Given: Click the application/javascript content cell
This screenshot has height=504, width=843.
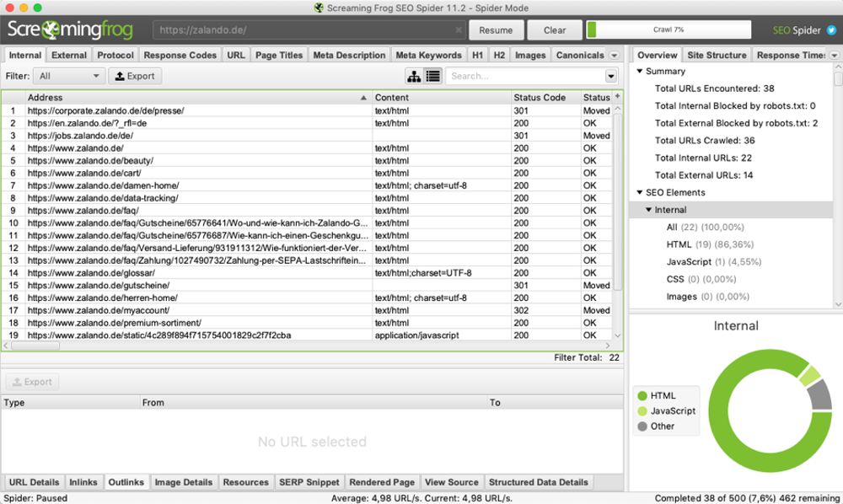Looking at the screenshot, I should 441,335.
